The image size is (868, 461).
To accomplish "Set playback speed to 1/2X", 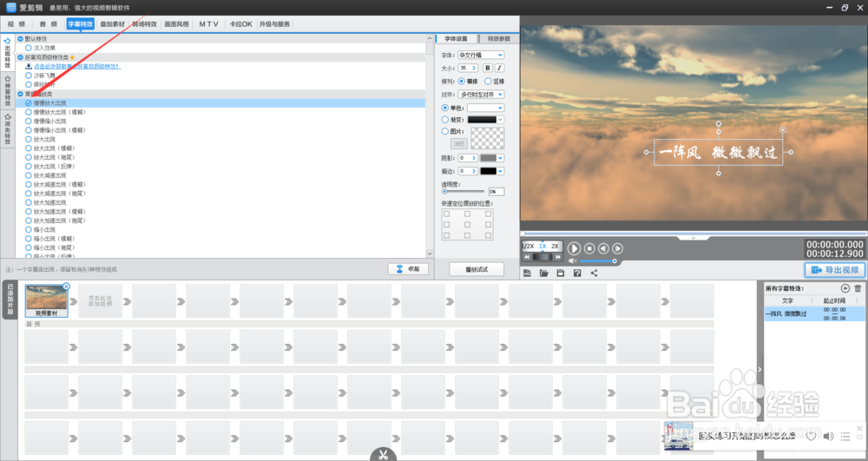I will click(x=529, y=247).
